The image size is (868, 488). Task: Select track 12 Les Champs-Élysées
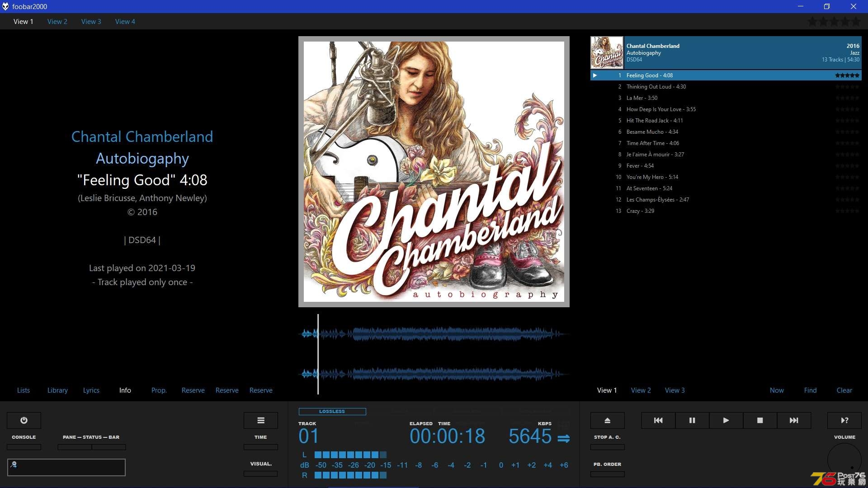pos(726,200)
